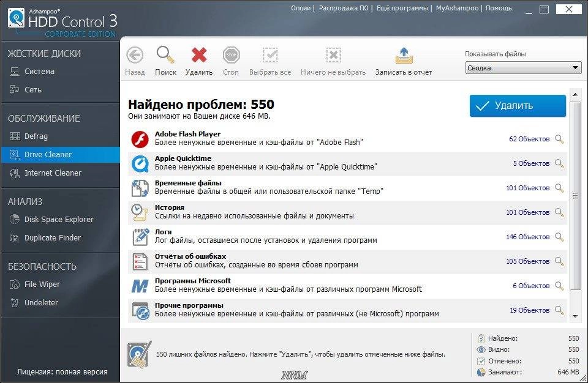View details magnifier for Временные файлы
The width and height of the screenshot is (588, 383).
click(559, 188)
